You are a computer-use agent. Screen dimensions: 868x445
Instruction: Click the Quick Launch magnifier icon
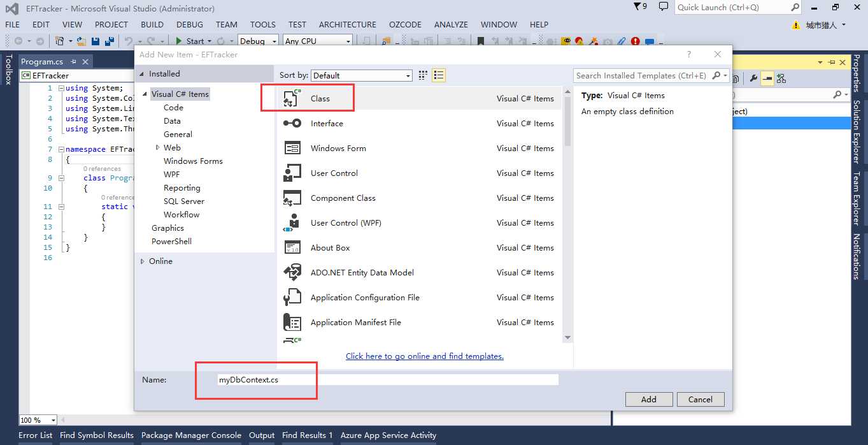tap(795, 7)
